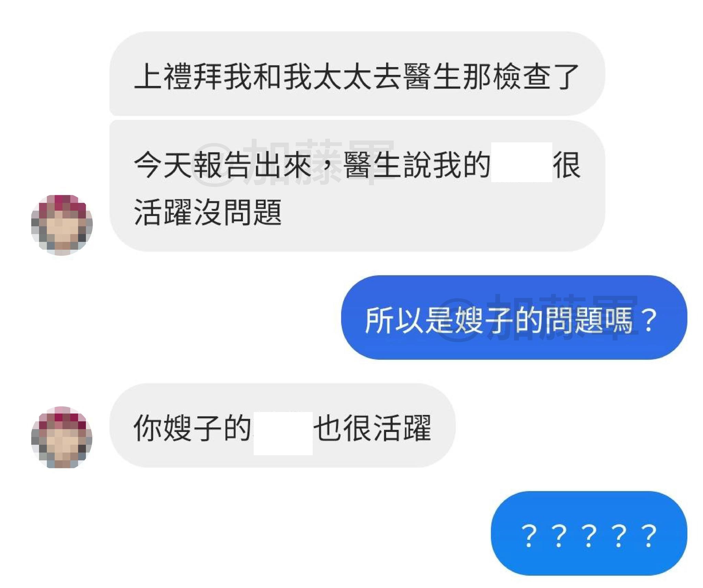Click the white redacted box after 你嫂子的
Image resolution: width=703 pixels, height=588 pixels.
click(283, 434)
